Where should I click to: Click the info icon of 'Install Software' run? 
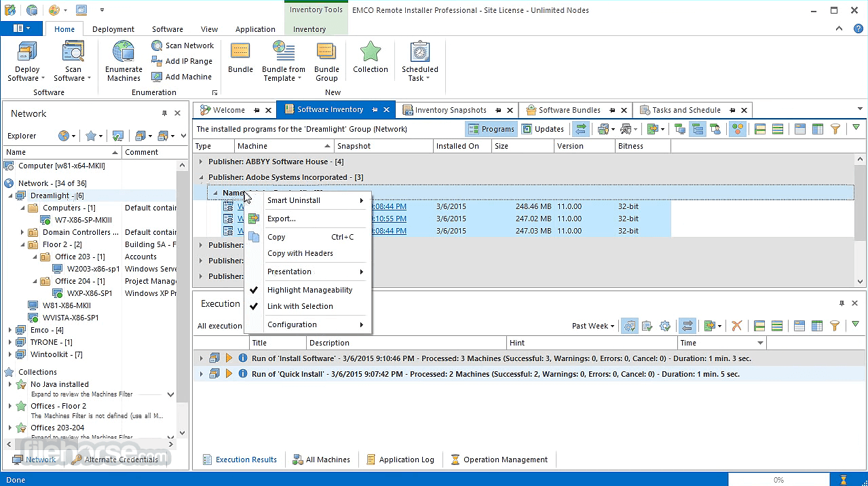[242, 358]
